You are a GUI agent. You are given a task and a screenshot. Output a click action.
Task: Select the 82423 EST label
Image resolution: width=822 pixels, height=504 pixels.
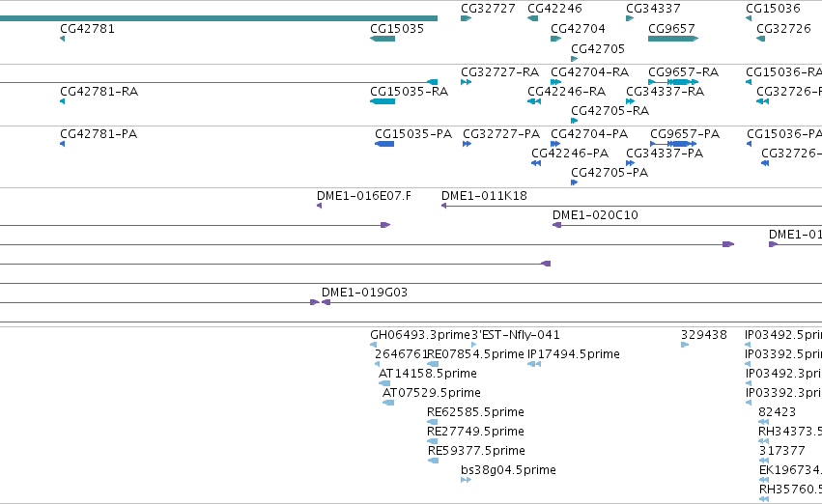click(777, 413)
